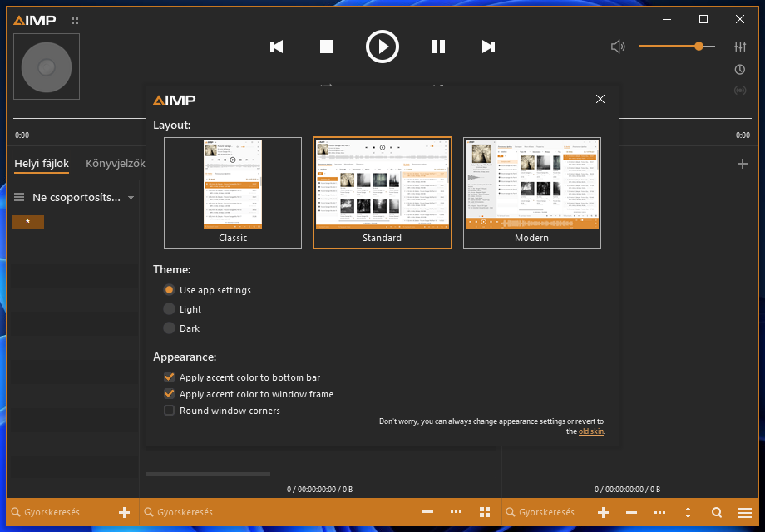The height and width of the screenshot is (532, 765).
Task: Open library hamburger menu beside grouping
Action: (19, 197)
